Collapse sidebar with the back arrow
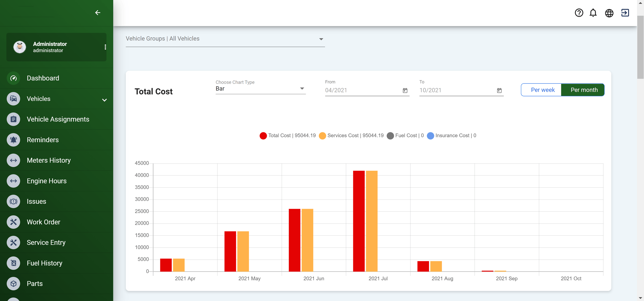The height and width of the screenshot is (301, 644). tap(98, 12)
